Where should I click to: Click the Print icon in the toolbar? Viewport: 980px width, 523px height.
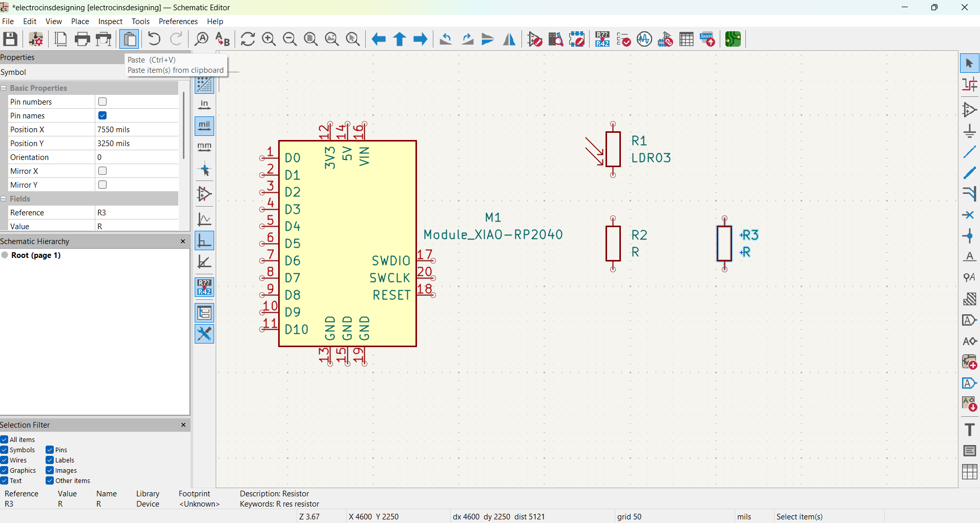82,39
